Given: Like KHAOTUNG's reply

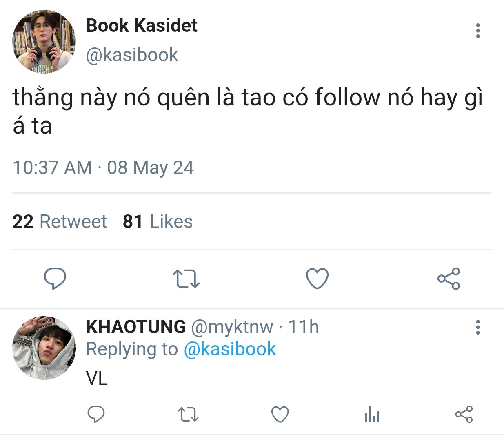Looking at the screenshot, I should point(280,415).
